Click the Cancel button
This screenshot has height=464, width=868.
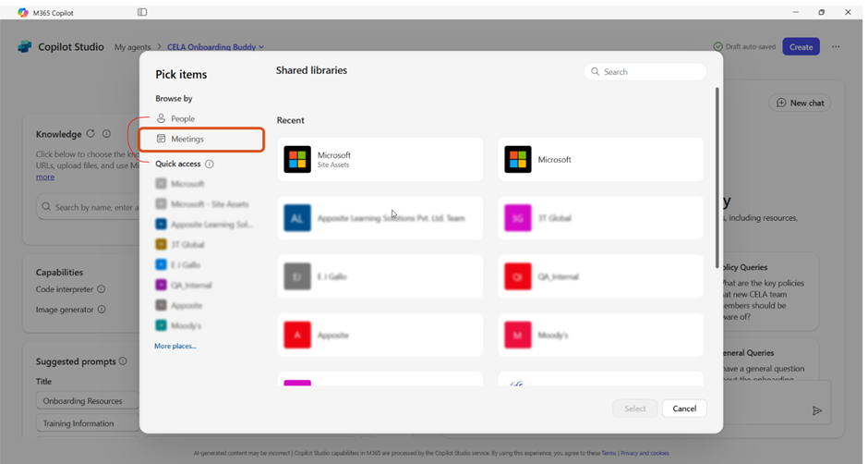[x=684, y=409]
